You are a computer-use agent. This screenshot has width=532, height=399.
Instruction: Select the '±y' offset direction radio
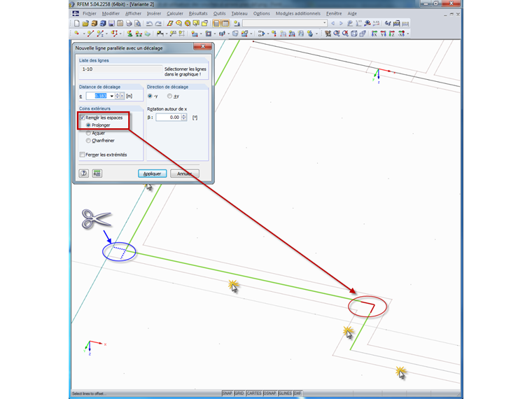click(x=169, y=96)
